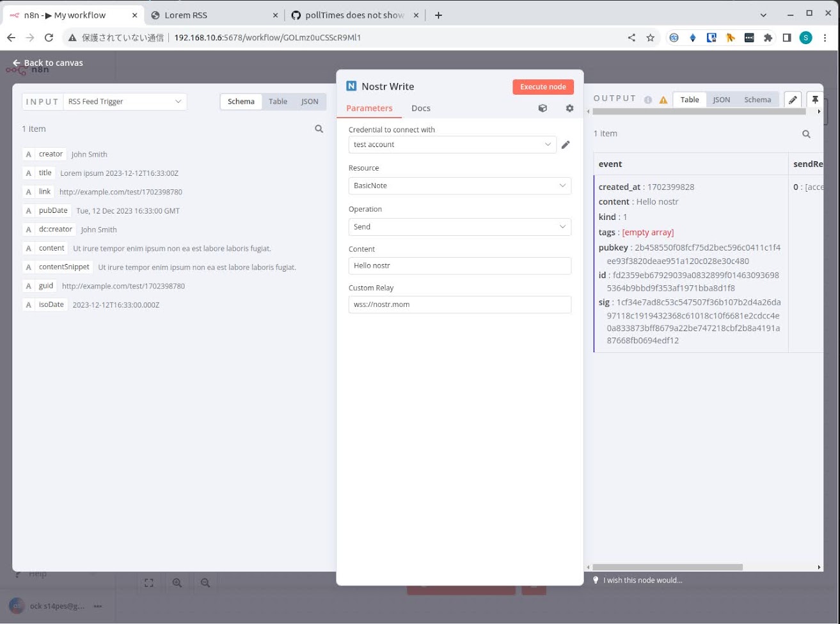Click the not-secure warning in address bar

[x=116, y=38]
